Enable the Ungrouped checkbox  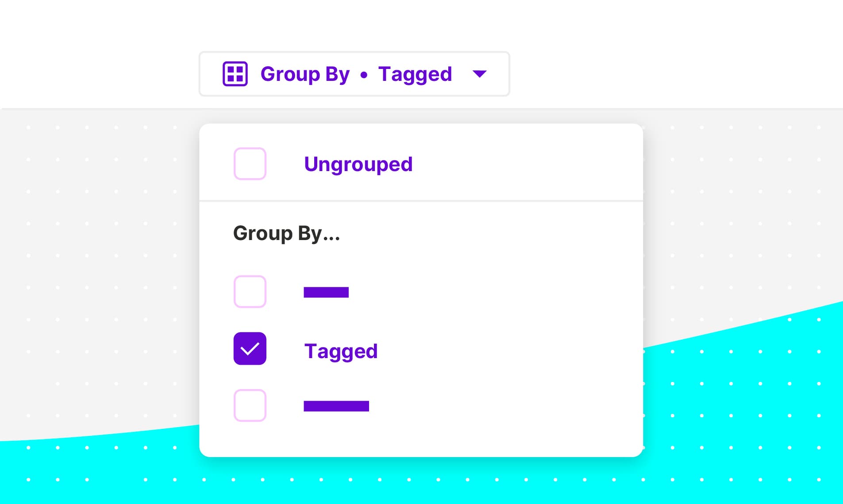point(250,164)
